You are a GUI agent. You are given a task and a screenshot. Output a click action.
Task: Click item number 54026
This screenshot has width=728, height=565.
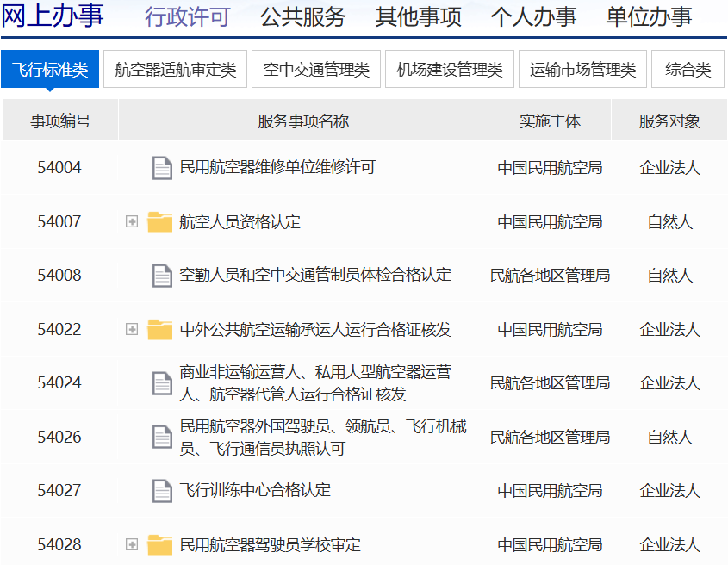point(59,437)
